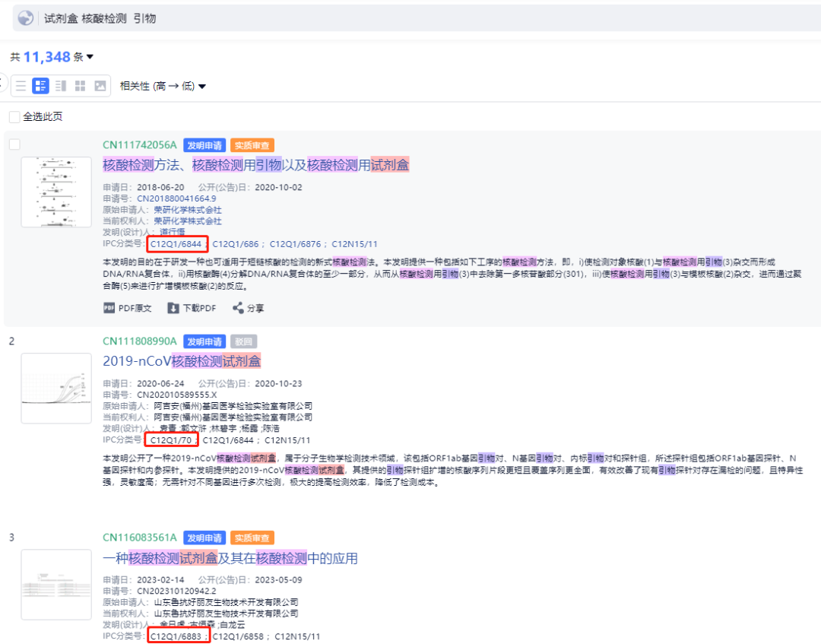Open PDF原文 for CN111742056A
Image resolution: width=821 pixels, height=644 pixels.
[127, 308]
